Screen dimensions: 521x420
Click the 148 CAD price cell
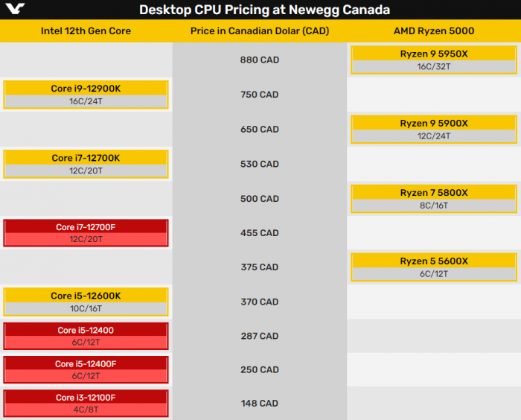click(x=259, y=403)
